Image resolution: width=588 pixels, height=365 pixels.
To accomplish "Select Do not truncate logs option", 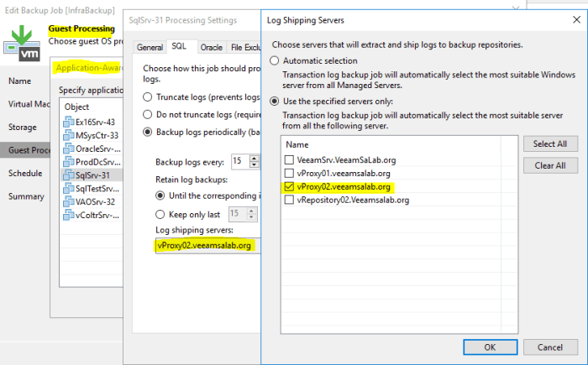I will pos(148,114).
